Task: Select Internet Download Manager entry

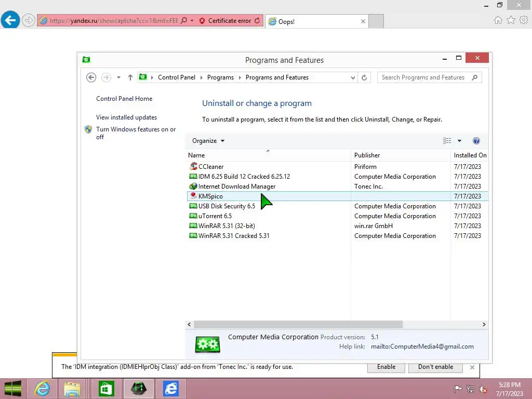Action: (338, 187)
